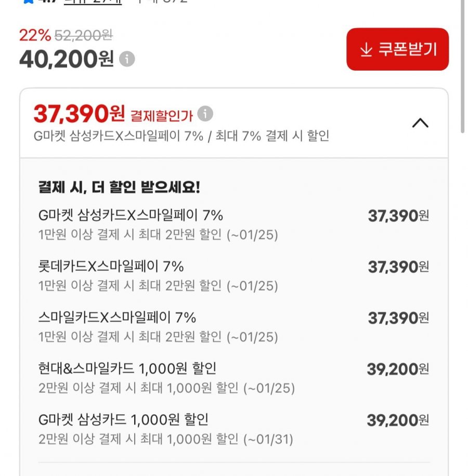
Task: Click the crossed-out 52,200원 original price
Action: click(x=83, y=35)
